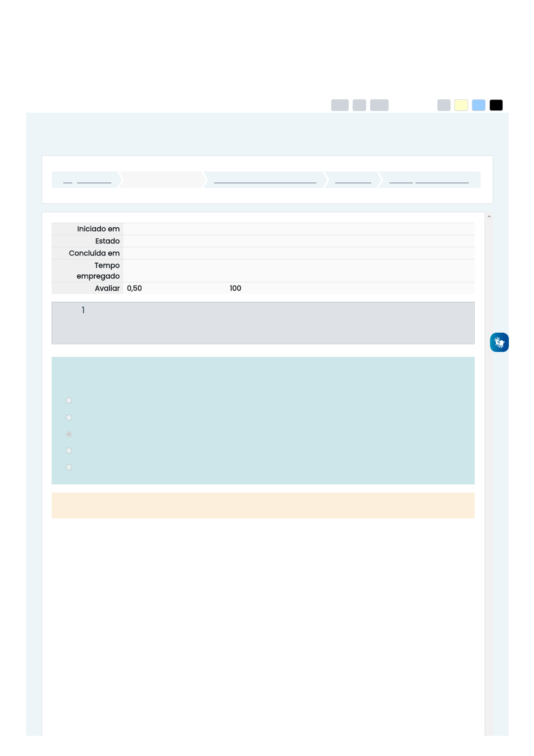Click the selected third answer radio option
This screenshot has height=756, width=534.
69,434
